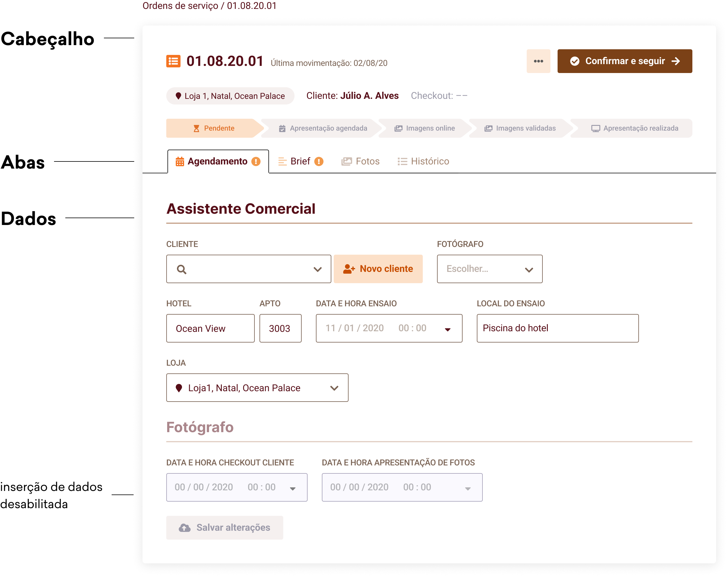Switch to the Histórico tab
Viewport: 728px width, 577px height.
pos(423,161)
